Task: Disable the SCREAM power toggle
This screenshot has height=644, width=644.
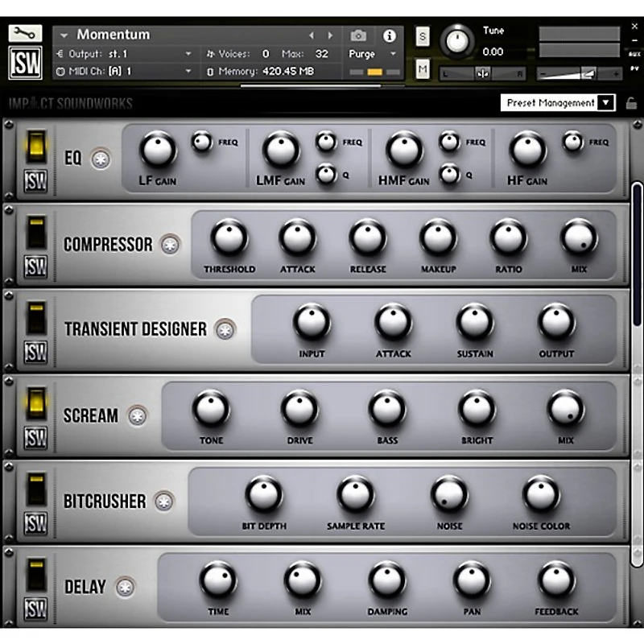Action: [35, 403]
